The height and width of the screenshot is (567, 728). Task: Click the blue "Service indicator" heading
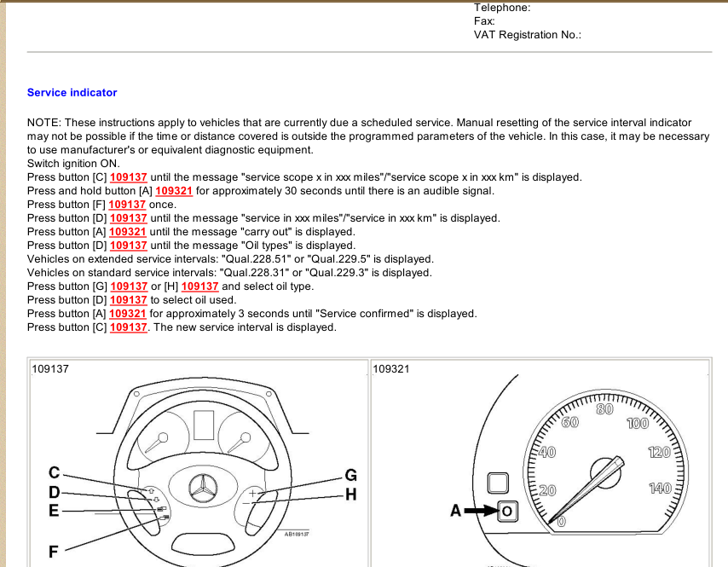pos(72,92)
